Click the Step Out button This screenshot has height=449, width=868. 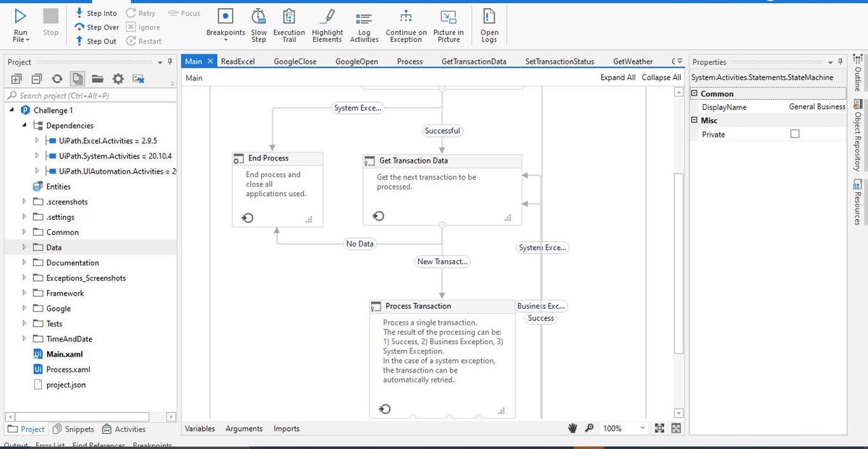95,41
